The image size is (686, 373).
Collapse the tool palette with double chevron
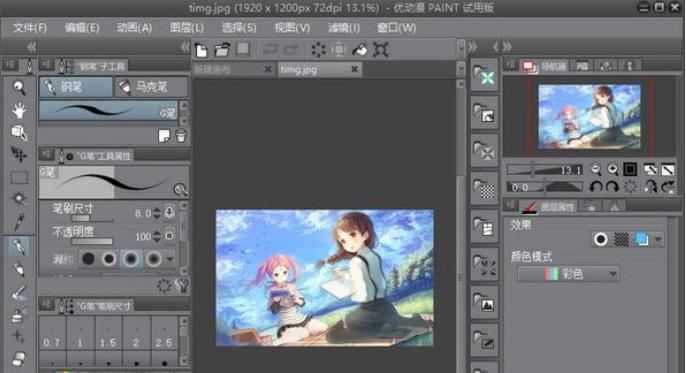click(32, 47)
